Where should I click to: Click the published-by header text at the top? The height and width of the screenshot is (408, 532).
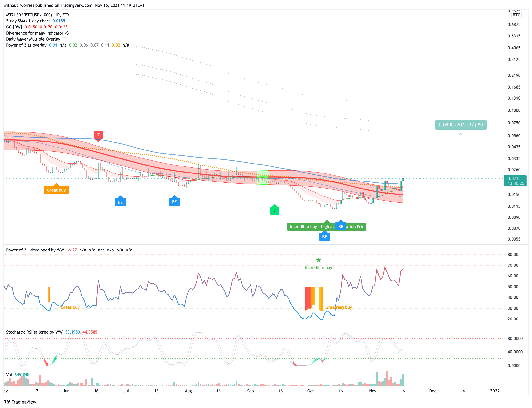click(x=74, y=5)
